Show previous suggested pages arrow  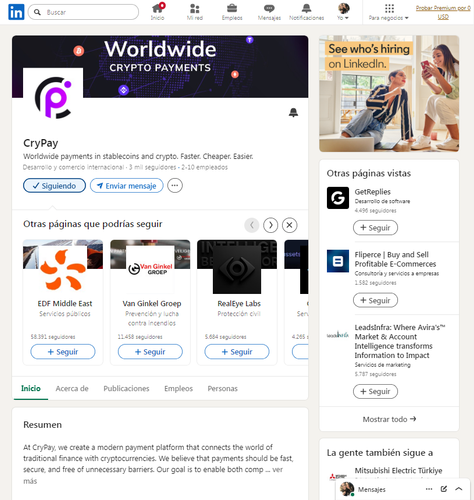pyautogui.click(x=252, y=225)
